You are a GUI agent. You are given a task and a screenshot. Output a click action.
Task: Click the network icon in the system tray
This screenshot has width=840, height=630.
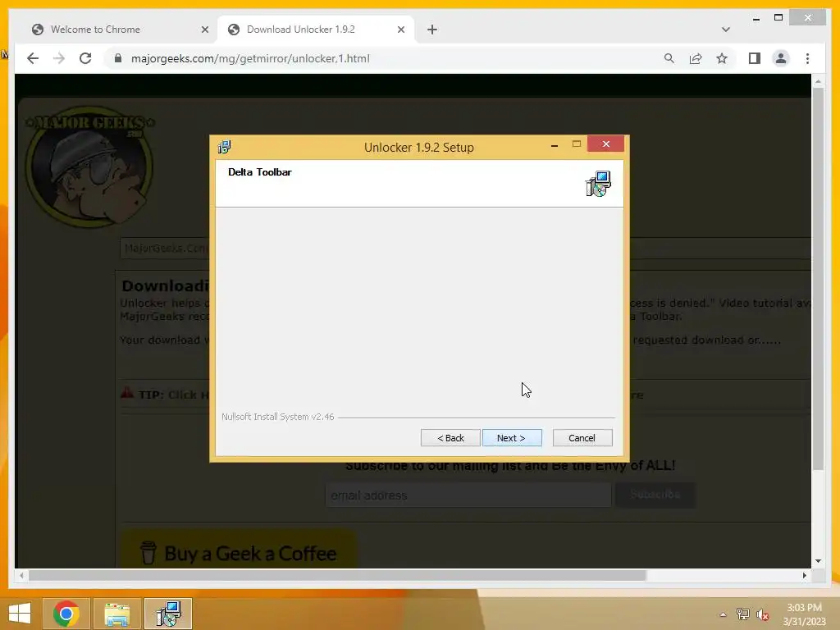coord(743,614)
